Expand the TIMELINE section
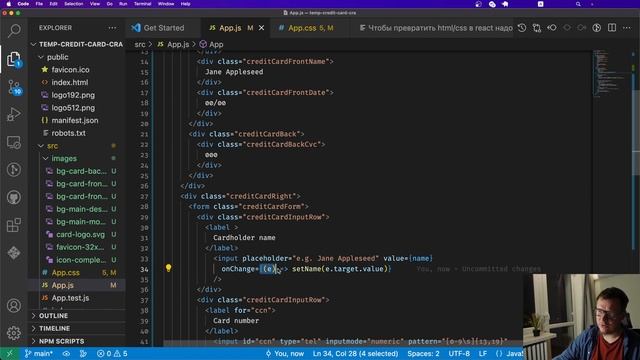The image size is (640, 360). click(77, 329)
